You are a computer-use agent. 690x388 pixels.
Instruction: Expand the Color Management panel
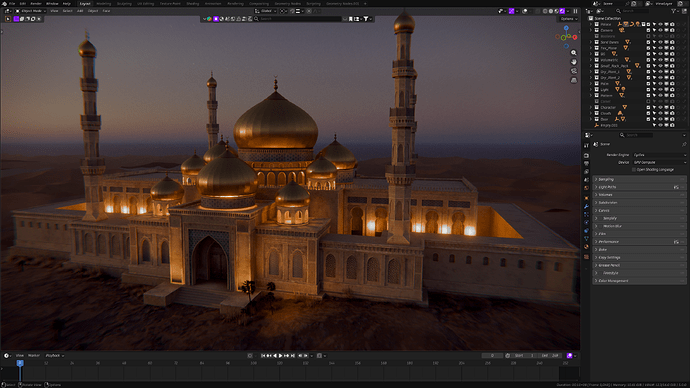[639, 281]
